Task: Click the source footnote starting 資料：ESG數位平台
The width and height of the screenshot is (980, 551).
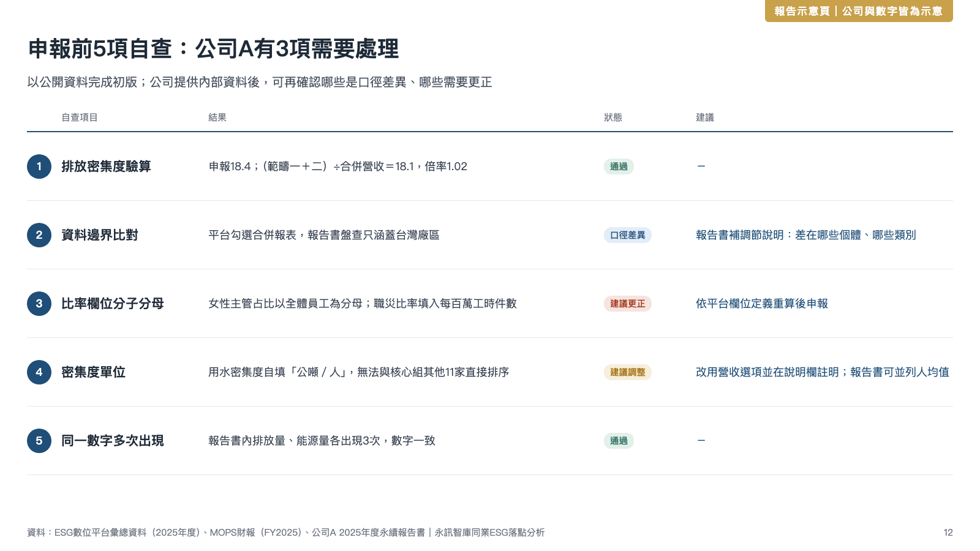Action: pos(286,533)
